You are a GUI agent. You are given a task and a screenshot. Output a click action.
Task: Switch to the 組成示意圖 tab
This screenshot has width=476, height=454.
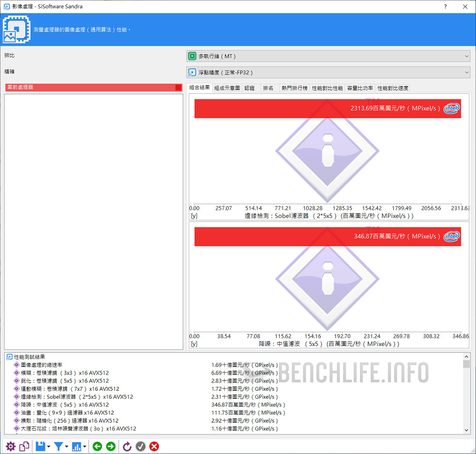pyautogui.click(x=227, y=88)
